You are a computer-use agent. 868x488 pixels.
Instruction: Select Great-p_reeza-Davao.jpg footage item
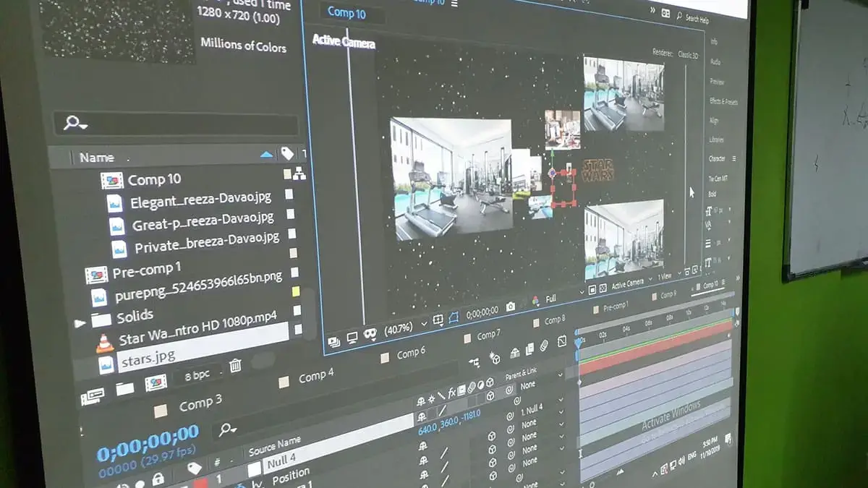pos(203,222)
